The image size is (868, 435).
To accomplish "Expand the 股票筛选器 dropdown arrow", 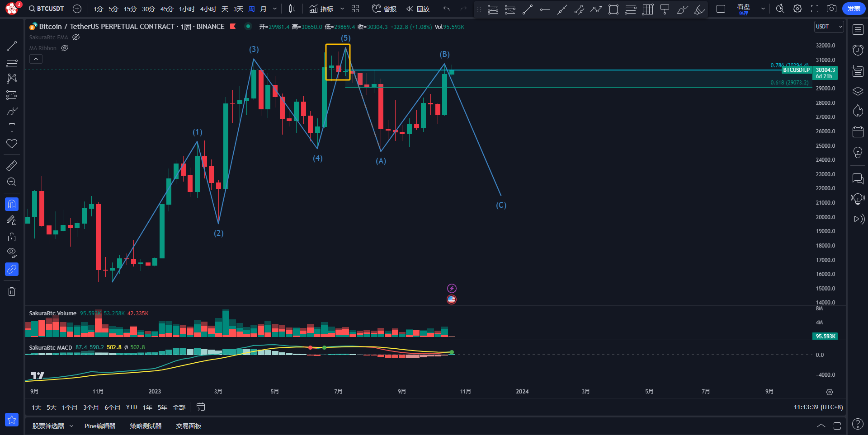I will pos(71,426).
